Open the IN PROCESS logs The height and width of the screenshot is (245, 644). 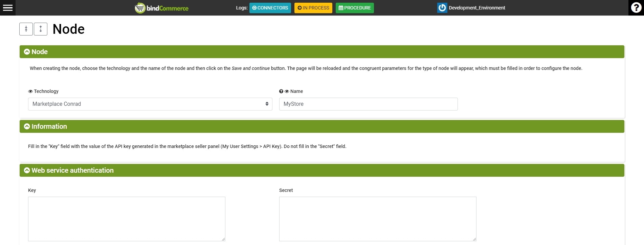pyautogui.click(x=313, y=8)
